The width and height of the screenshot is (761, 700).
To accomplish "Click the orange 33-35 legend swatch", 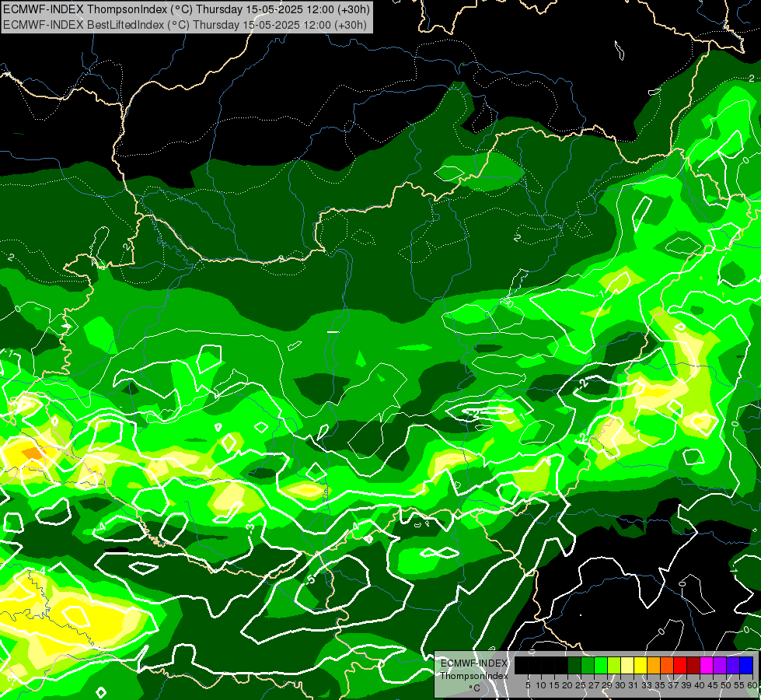I will [654, 665].
